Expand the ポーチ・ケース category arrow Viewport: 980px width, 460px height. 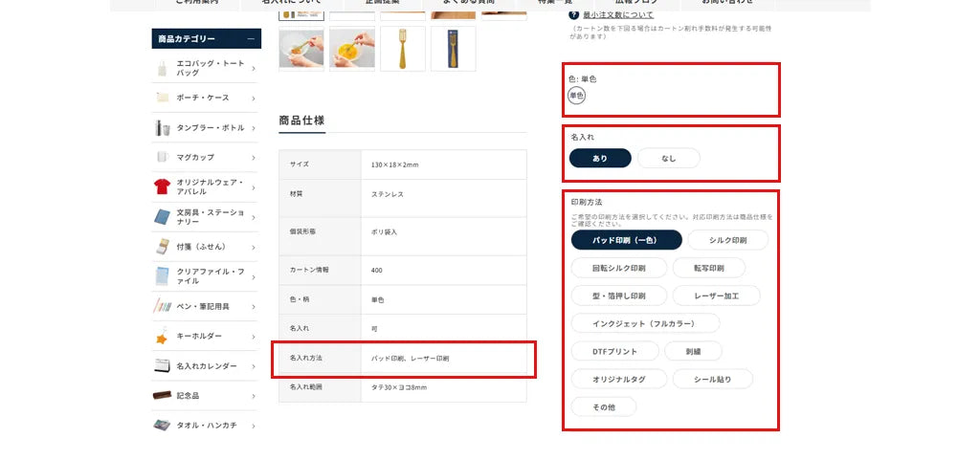pos(253,98)
